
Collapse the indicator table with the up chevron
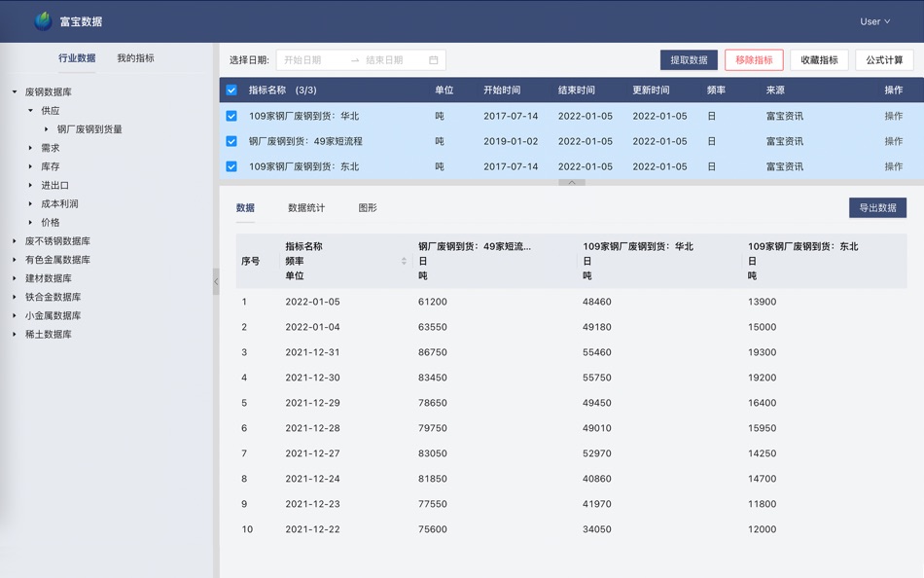click(x=572, y=182)
